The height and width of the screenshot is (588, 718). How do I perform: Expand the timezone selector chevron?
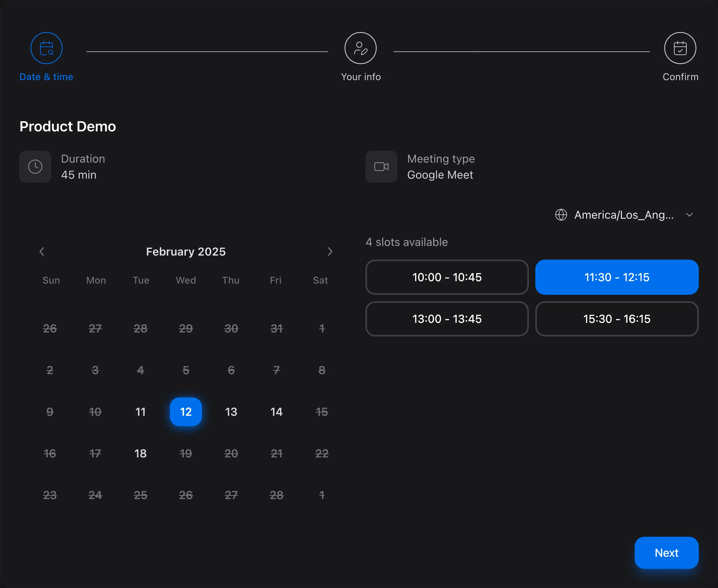689,214
